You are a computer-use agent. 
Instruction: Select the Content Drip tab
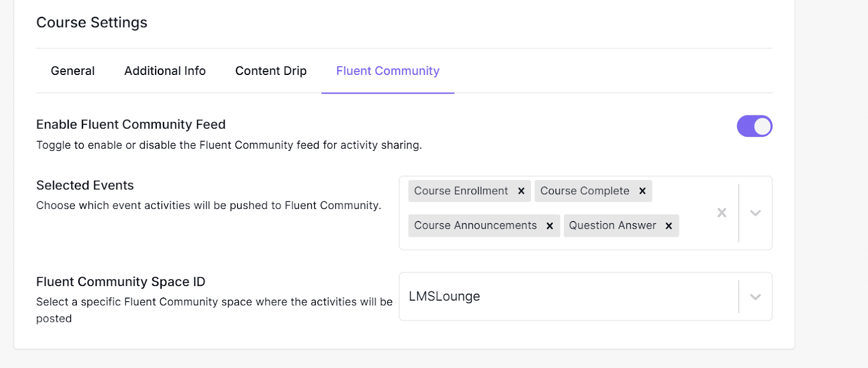coord(270,71)
